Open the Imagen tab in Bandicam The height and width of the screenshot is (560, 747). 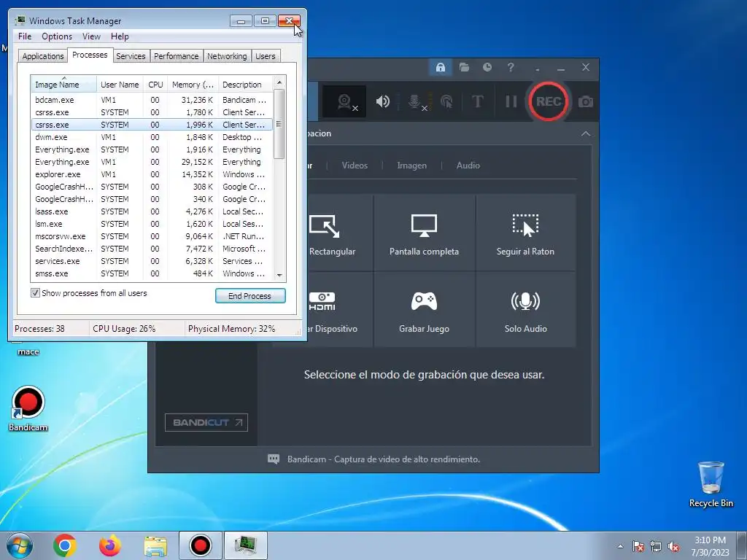pos(411,166)
